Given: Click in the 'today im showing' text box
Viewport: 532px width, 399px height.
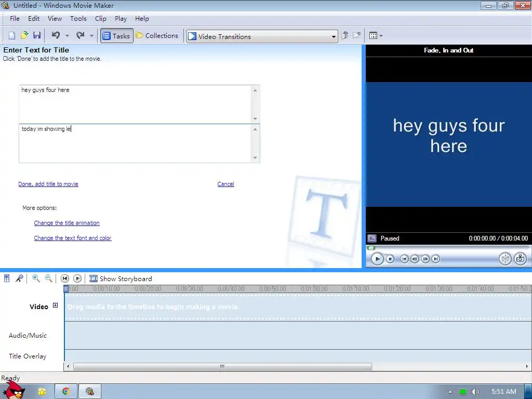Looking at the screenshot, I should (x=135, y=143).
